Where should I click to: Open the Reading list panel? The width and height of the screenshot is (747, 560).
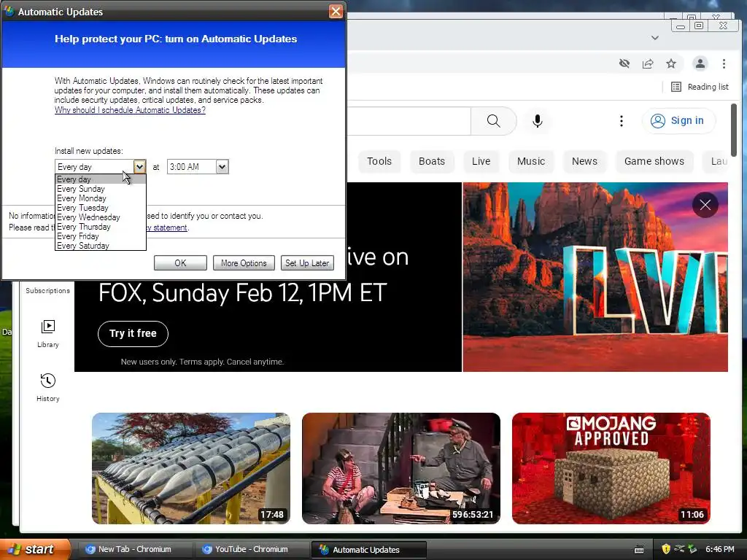coord(700,87)
